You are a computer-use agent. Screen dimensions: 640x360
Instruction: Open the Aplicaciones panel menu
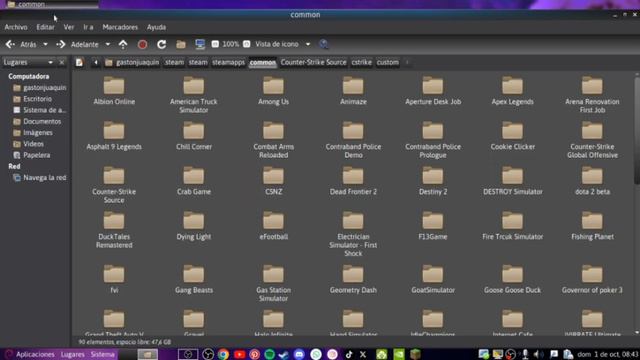point(30,354)
